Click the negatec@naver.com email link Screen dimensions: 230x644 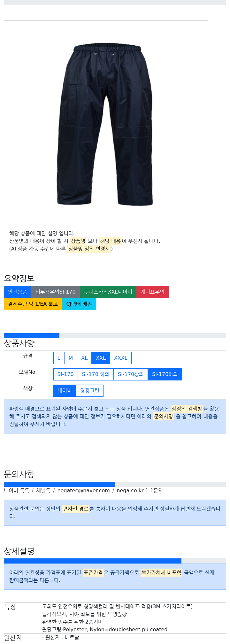click(83, 491)
